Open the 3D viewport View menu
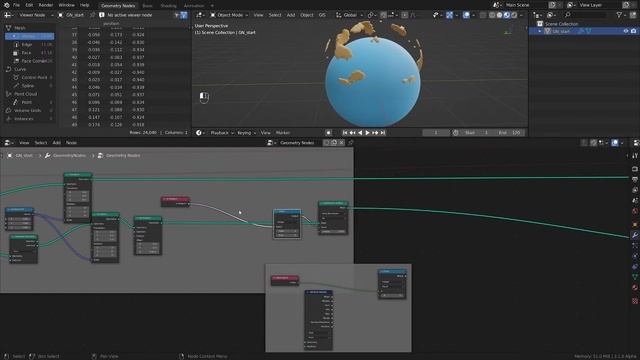 point(258,15)
